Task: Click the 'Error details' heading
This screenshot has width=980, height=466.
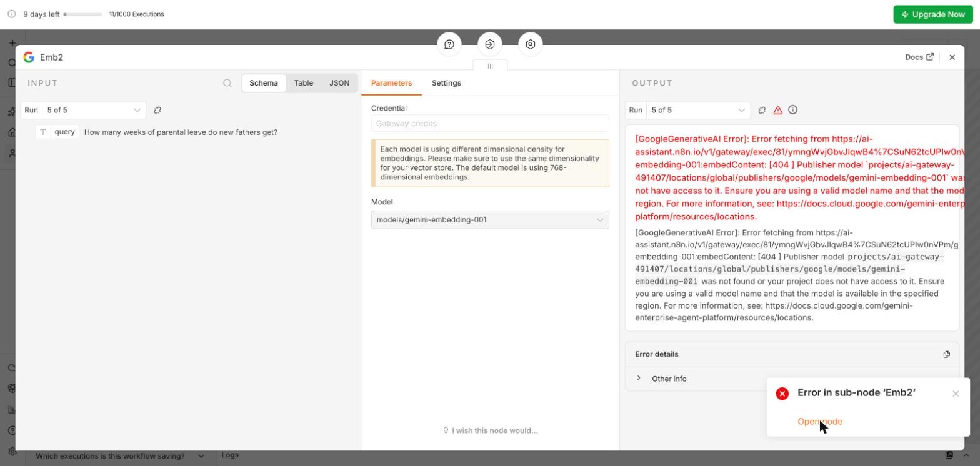Action: click(657, 354)
